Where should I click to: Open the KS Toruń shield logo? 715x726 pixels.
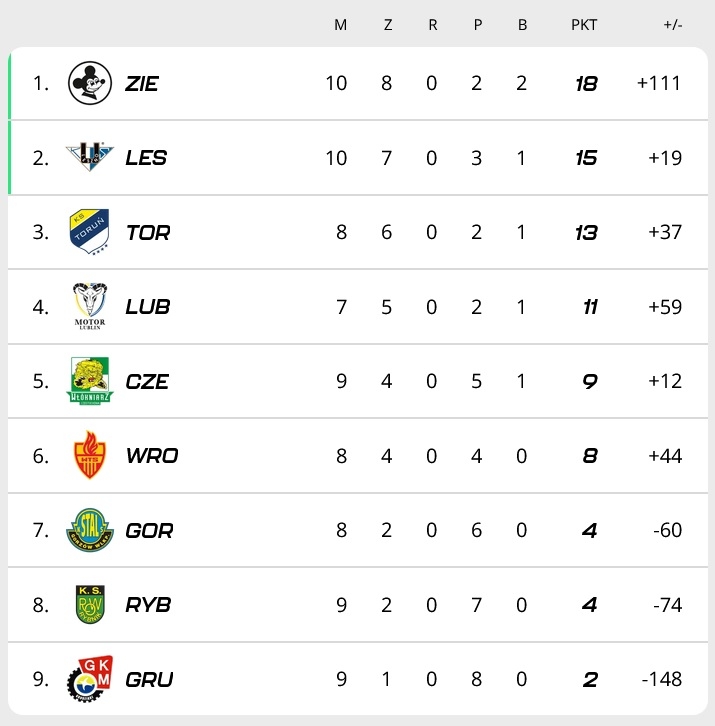(x=89, y=232)
